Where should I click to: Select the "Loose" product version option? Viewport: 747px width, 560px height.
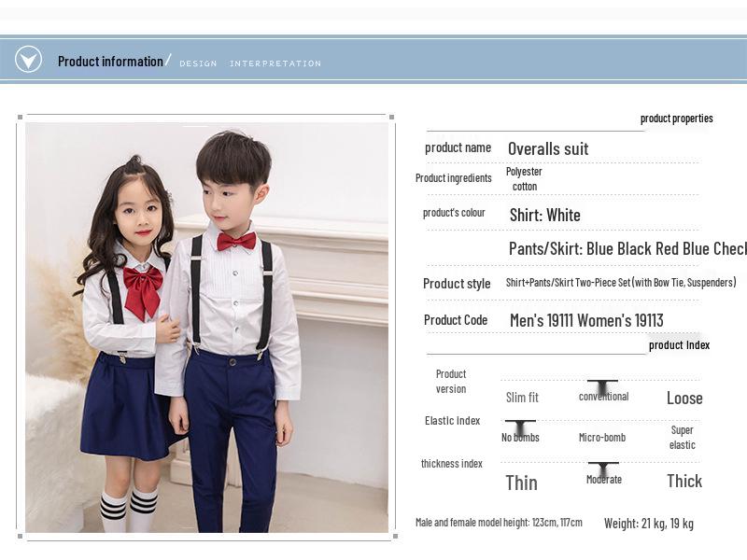tap(684, 398)
